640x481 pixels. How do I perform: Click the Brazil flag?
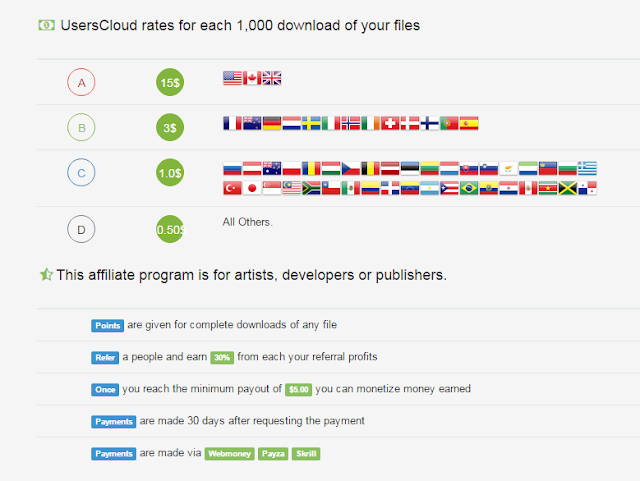pos(469,188)
